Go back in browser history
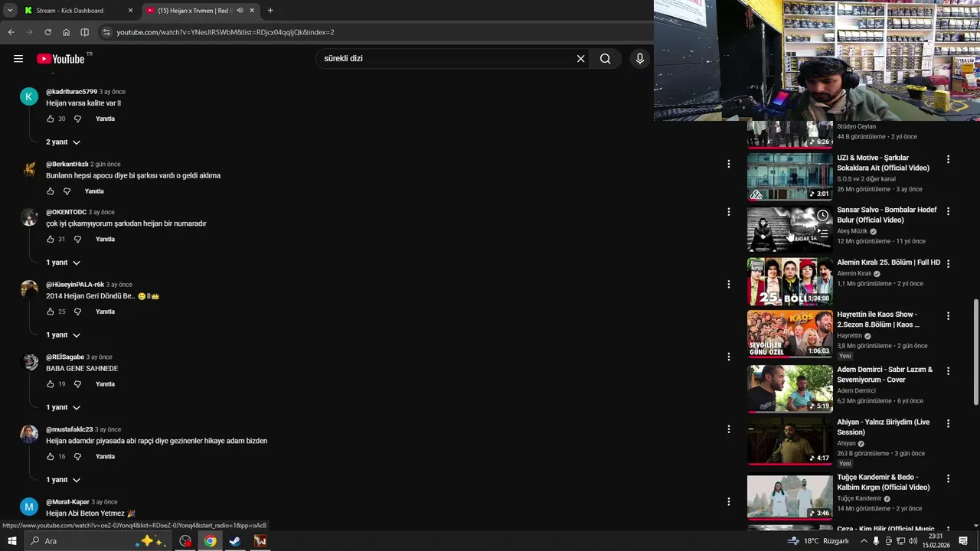The image size is (980, 551). tap(11, 32)
